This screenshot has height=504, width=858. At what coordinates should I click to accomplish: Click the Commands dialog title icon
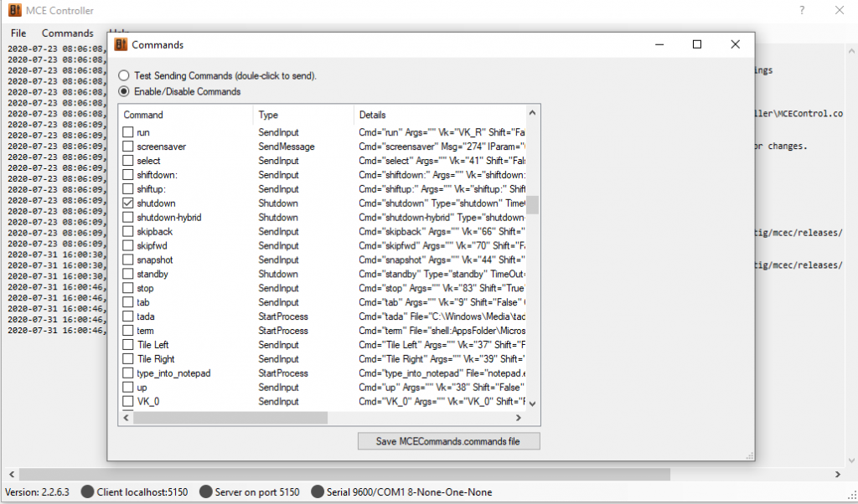pyautogui.click(x=121, y=44)
